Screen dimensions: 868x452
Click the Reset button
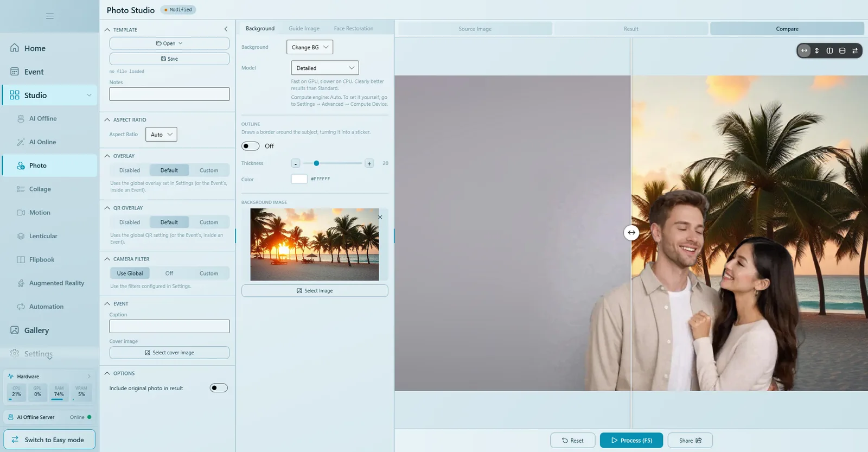(572, 441)
